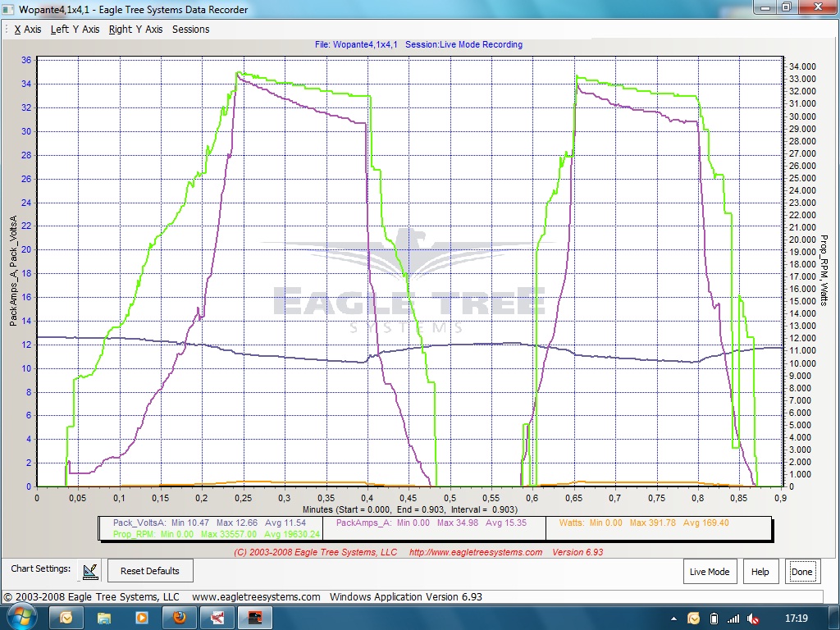Click the rotated Prop_RPM, Watts axis title
This screenshot has width=840, height=630.
[x=824, y=270]
